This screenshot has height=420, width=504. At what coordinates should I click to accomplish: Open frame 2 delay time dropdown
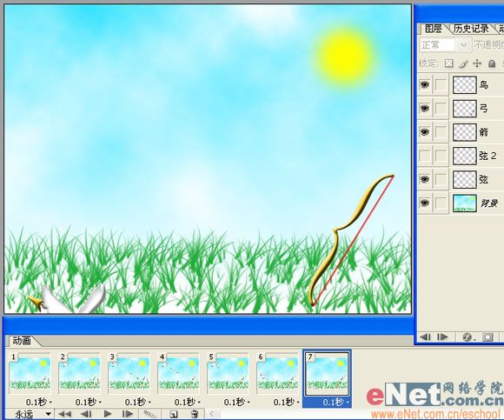89,402
